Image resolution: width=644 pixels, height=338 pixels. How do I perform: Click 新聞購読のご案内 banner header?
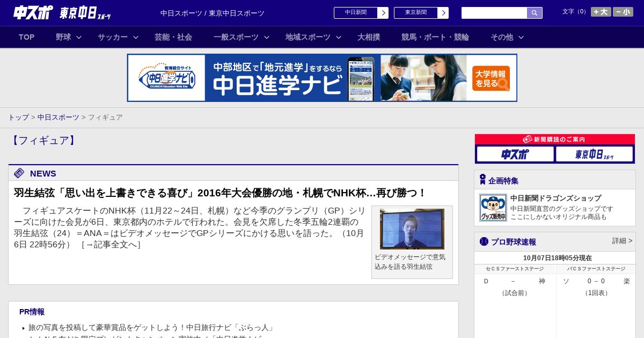point(555,139)
